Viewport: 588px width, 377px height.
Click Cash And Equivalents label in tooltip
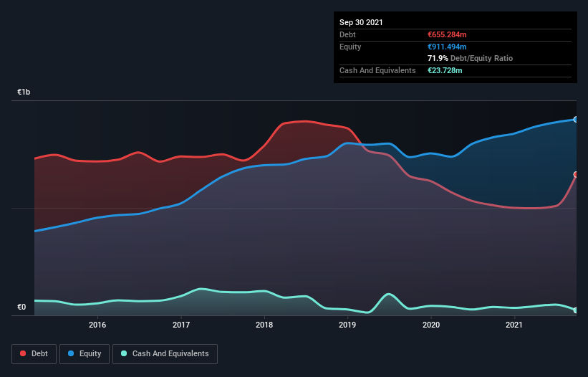point(377,70)
